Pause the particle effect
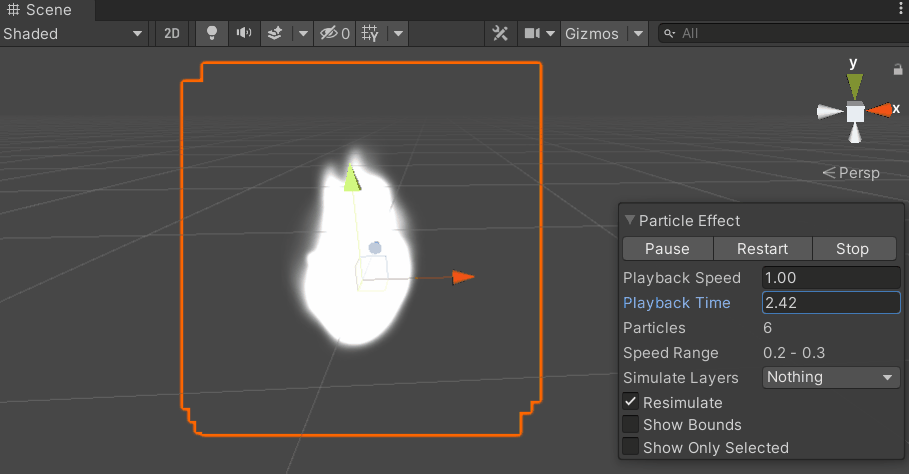Viewport: 909px width, 474px height. 667,249
